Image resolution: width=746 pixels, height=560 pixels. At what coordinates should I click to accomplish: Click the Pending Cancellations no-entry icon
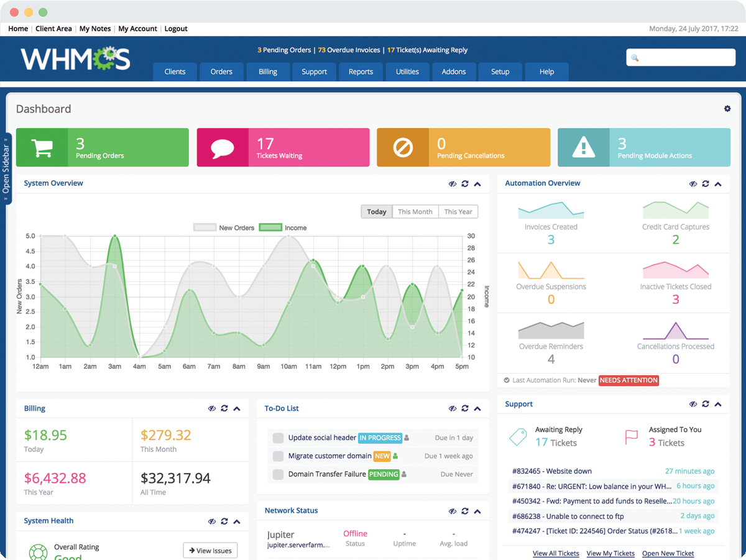click(403, 147)
